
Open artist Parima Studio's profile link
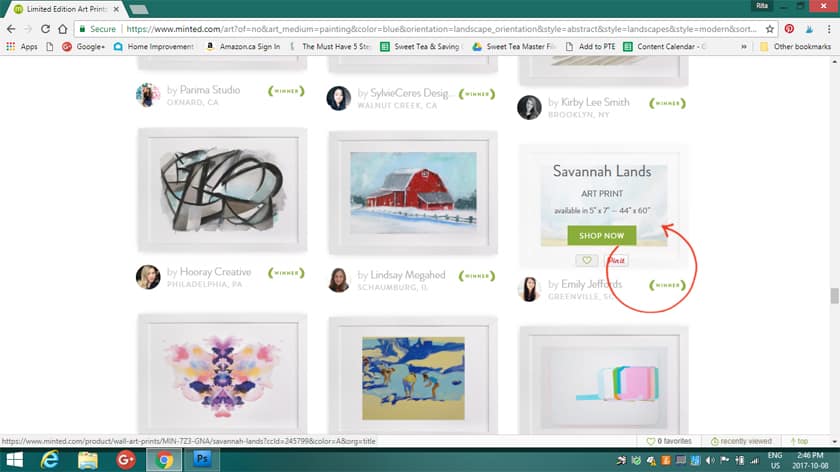pyautogui.click(x=209, y=90)
